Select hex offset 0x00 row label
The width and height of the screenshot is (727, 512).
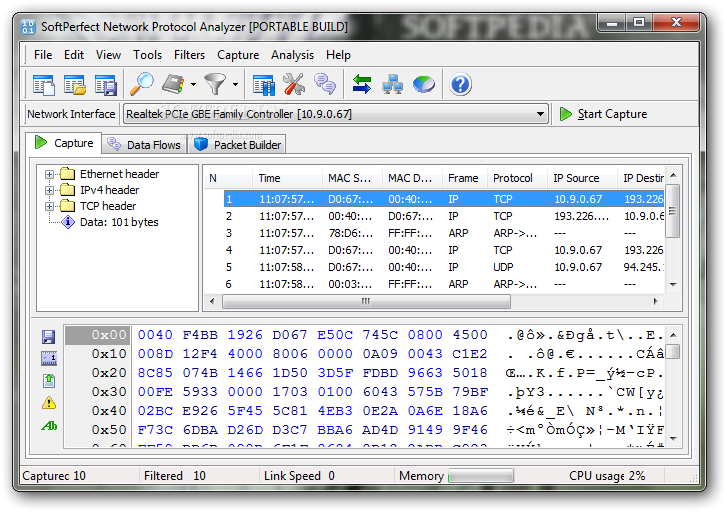[96, 335]
